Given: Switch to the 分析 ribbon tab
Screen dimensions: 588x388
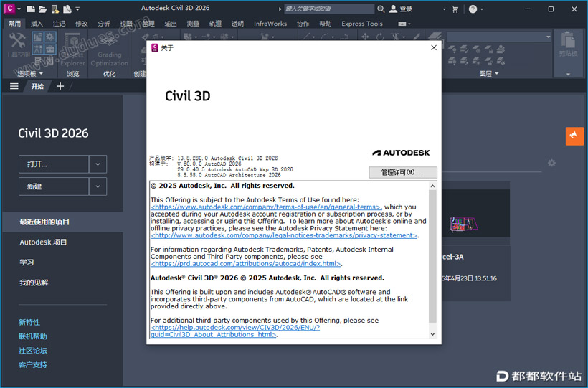Looking at the screenshot, I should [103, 24].
